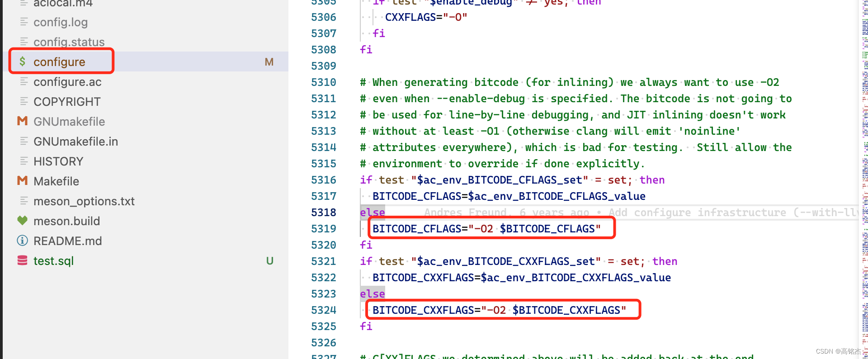Click line number 5319 in the gutter
Image resolution: width=868 pixels, height=359 pixels.
[x=324, y=229]
